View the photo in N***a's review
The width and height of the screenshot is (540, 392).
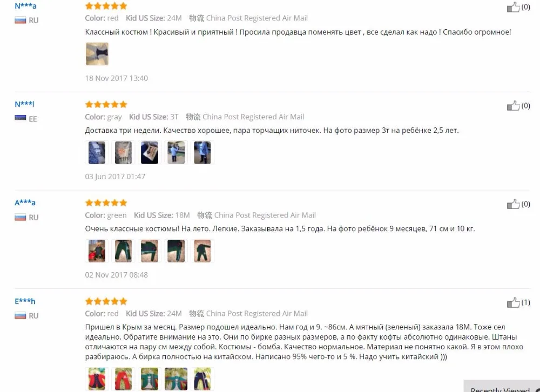click(97, 54)
